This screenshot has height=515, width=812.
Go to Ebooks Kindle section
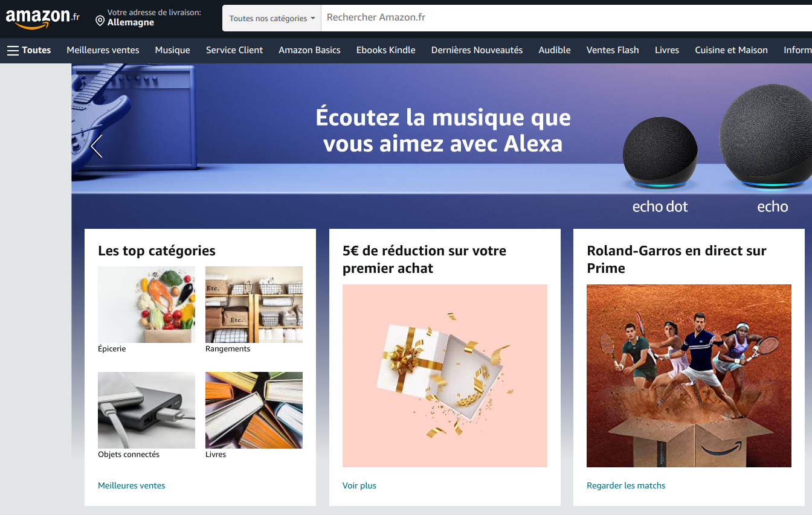385,50
